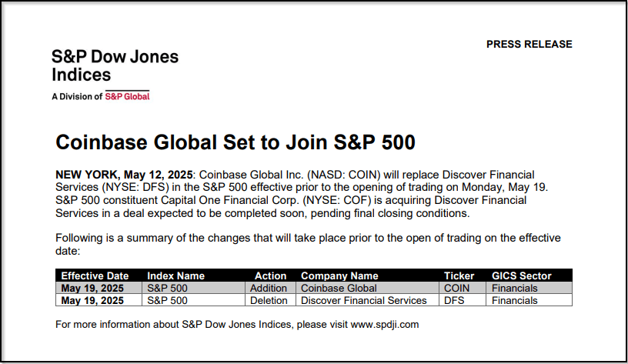Click the Discover Financial Services table cell

[363, 300]
